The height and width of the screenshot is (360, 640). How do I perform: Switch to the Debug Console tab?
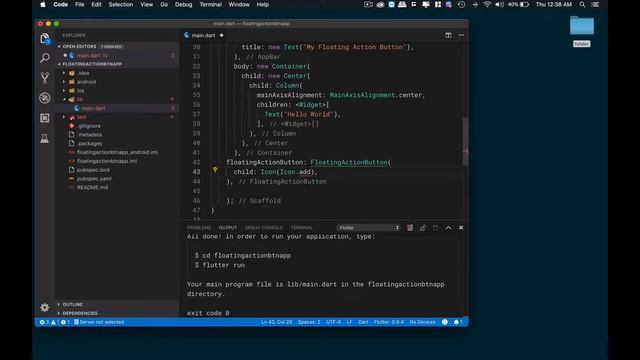pyautogui.click(x=264, y=228)
